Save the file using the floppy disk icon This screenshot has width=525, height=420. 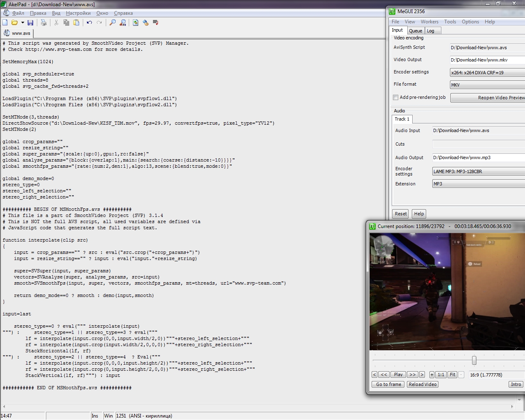coord(30,23)
